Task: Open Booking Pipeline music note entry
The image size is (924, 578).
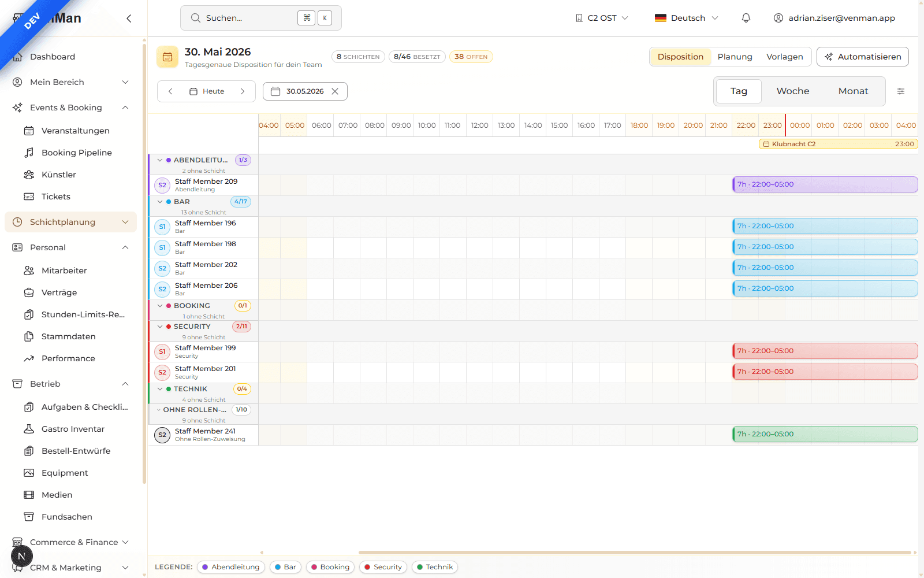Action: pyautogui.click(x=78, y=153)
